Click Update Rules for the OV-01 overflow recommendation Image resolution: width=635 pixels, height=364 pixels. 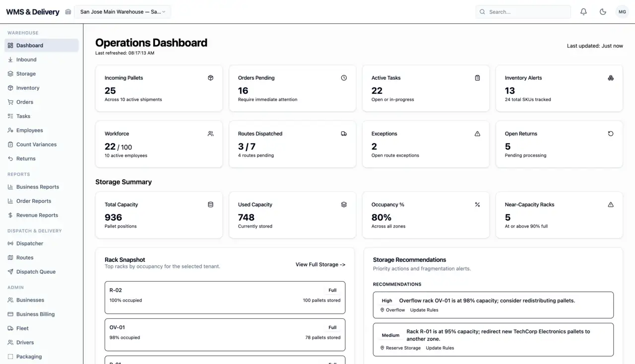(424, 310)
